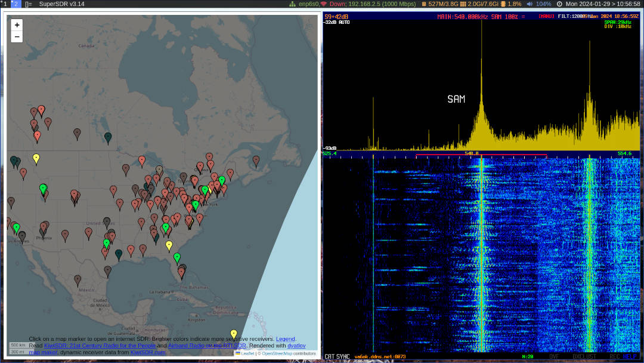Open the KiwiSDR.com link
The image size is (644, 363).
148,352
